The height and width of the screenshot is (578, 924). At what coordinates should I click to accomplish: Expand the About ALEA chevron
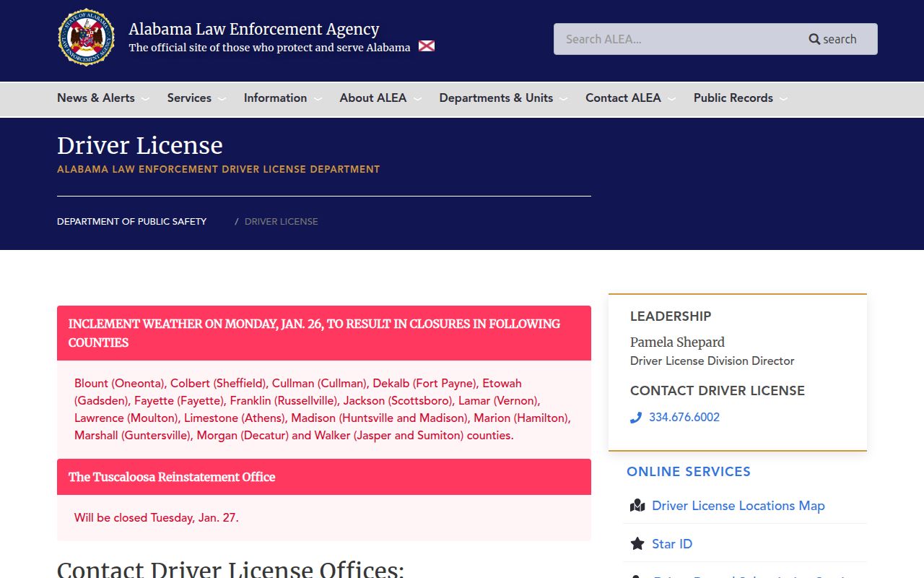coord(417,99)
